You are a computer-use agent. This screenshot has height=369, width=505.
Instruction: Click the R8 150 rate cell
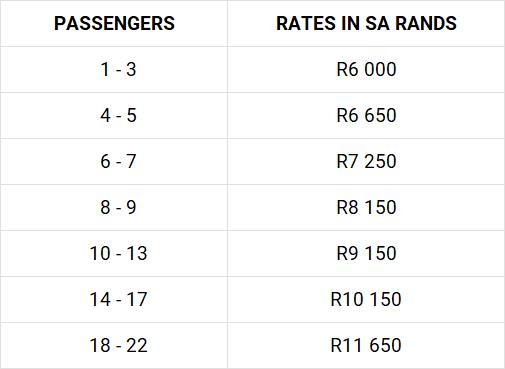(x=366, y=207)
